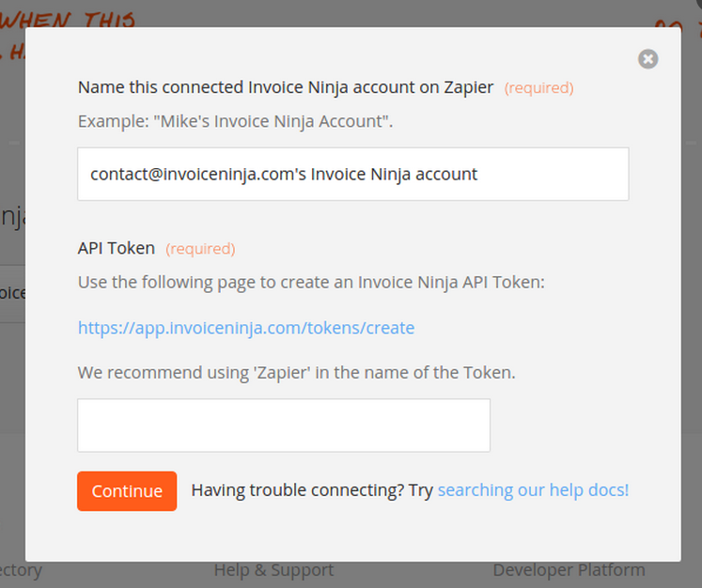Click the partially hidden 'ectory' footer link

pos(21,571)
